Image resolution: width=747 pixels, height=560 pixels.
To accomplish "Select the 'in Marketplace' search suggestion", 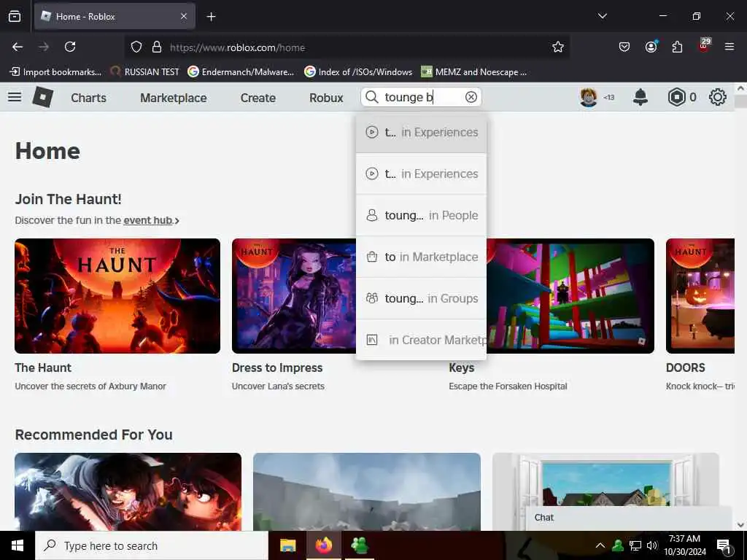I will (421, 257).
